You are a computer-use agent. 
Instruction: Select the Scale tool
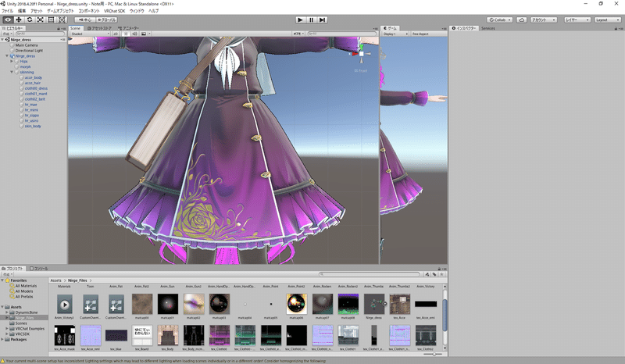click(41, 20)
